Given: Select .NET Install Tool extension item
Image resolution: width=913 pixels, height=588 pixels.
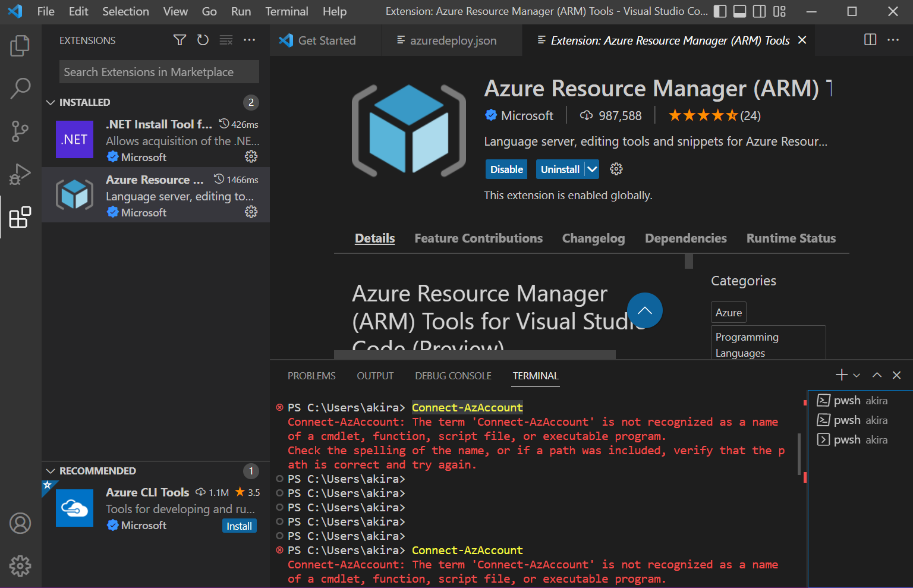Looking at the screenshot, I should click(x=156, y=140).
